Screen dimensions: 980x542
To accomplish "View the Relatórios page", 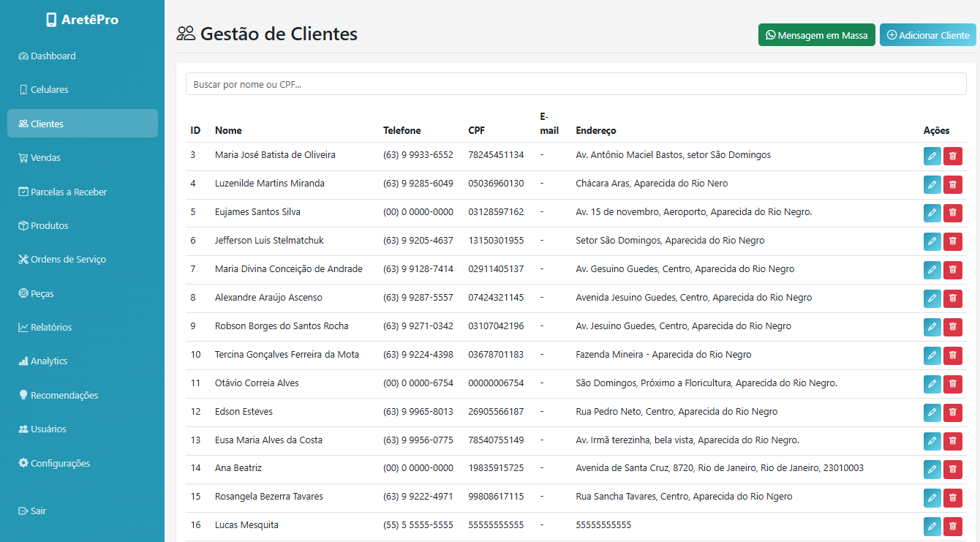I will tap(50, 327).
